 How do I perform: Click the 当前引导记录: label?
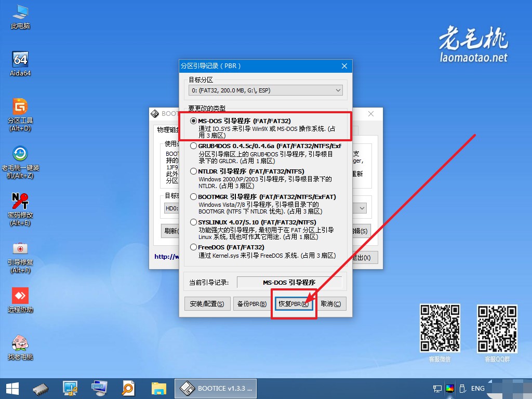(209, 282)
